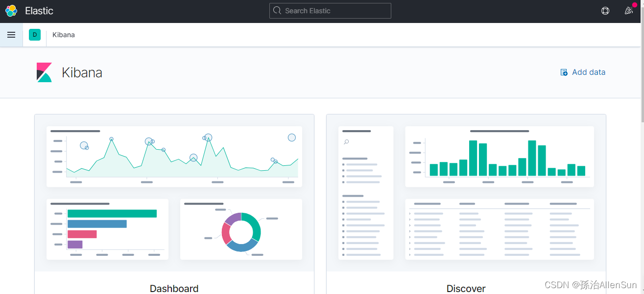
Task: Click the Kibana logo on the page
Action: (x=44, y=72)
